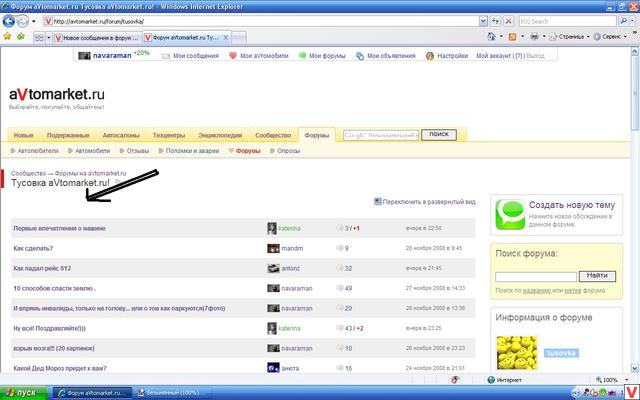
Task: Open the Автосалоны site tab
Action: pos(121,135)
